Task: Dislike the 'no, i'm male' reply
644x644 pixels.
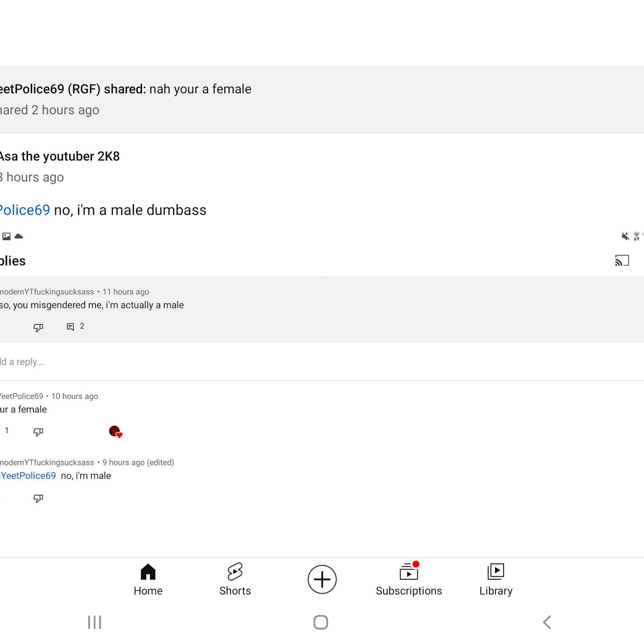Action: 38,498
